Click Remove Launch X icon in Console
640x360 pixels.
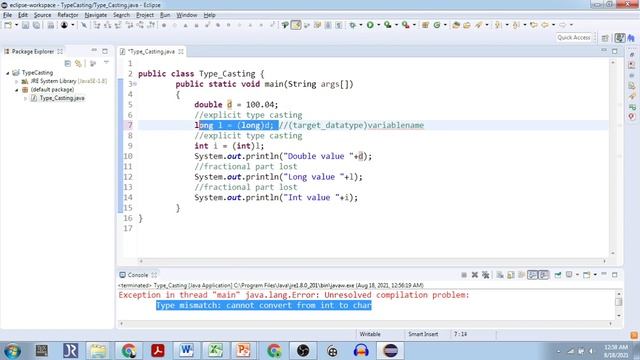(475, 275)
